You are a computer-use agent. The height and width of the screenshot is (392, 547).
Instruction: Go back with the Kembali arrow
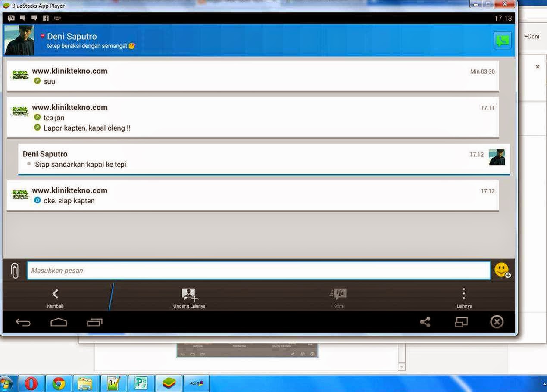tap(55, 298)
